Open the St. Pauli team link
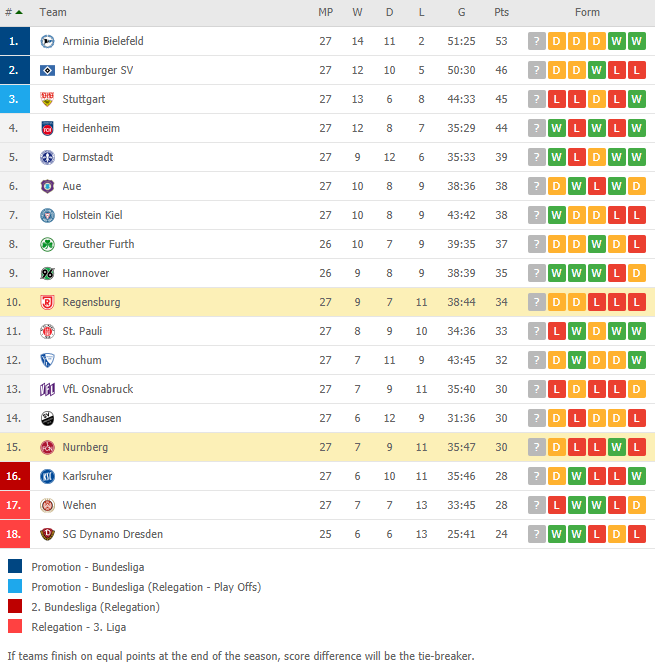The width and height of the screenshot is (655, 666). pos(82,331)
